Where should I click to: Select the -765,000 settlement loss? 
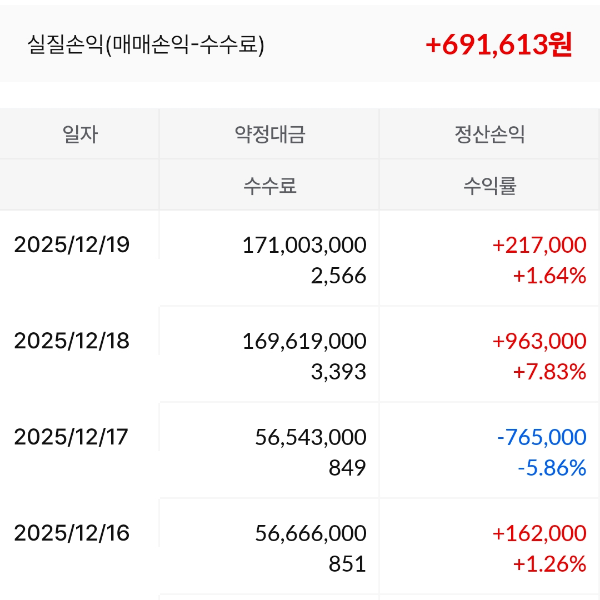point(541,436)
